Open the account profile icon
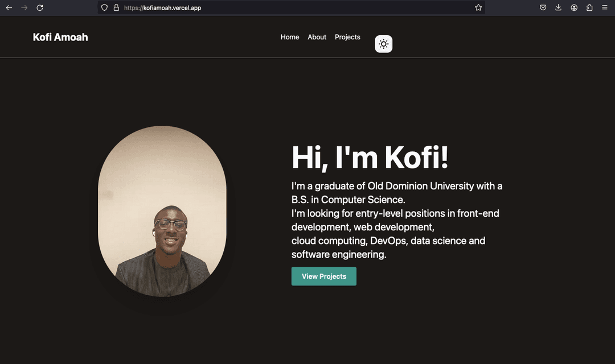This screenshot has height=364, width=615. 574,7
